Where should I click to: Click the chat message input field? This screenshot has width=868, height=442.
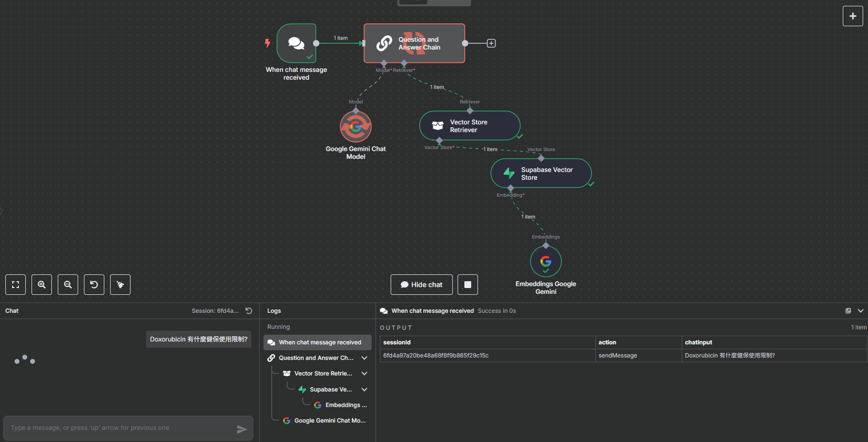121,428
